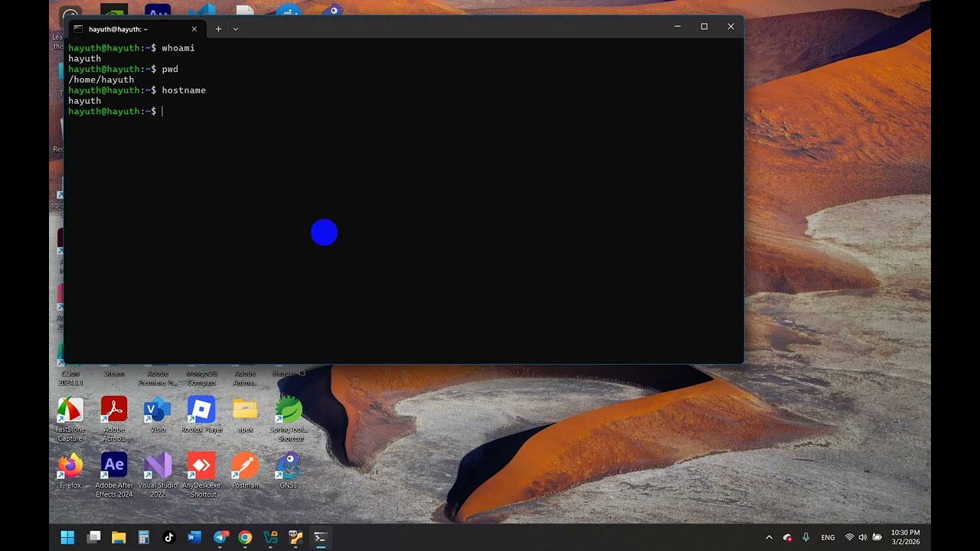Click the microphone tray icon
The height and width of the screenshot is (551, 980).
[x=806, y=537]
